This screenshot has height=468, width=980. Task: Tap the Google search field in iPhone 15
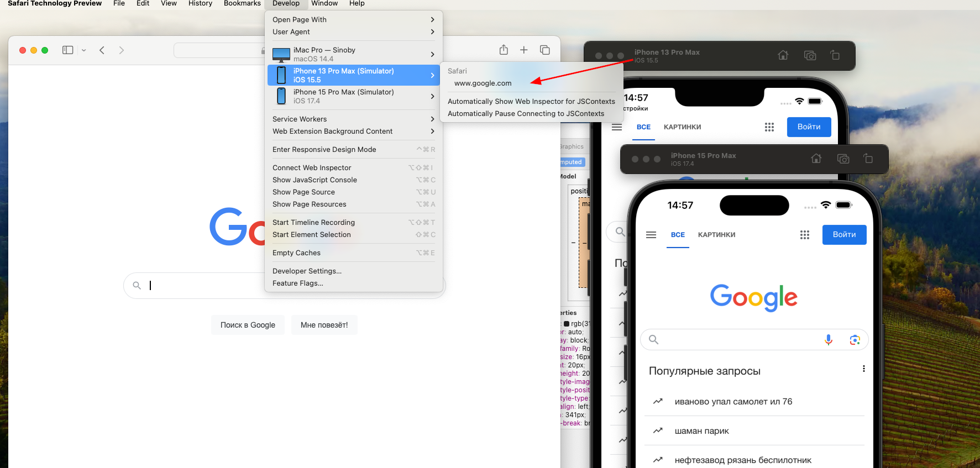coord(754,340)
